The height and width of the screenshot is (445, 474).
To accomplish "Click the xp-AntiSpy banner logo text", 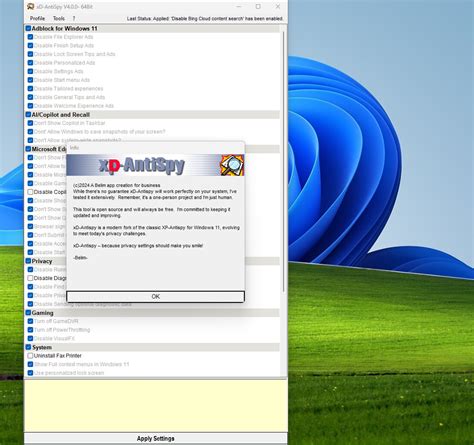I will pyautogui.click(x=141, y=165).
